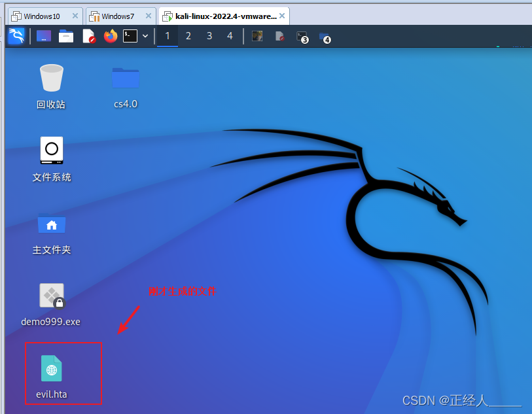The image size is (532, 414).
Task: Close the Windows10 VM tab
Action: click(x=75, y=16)
